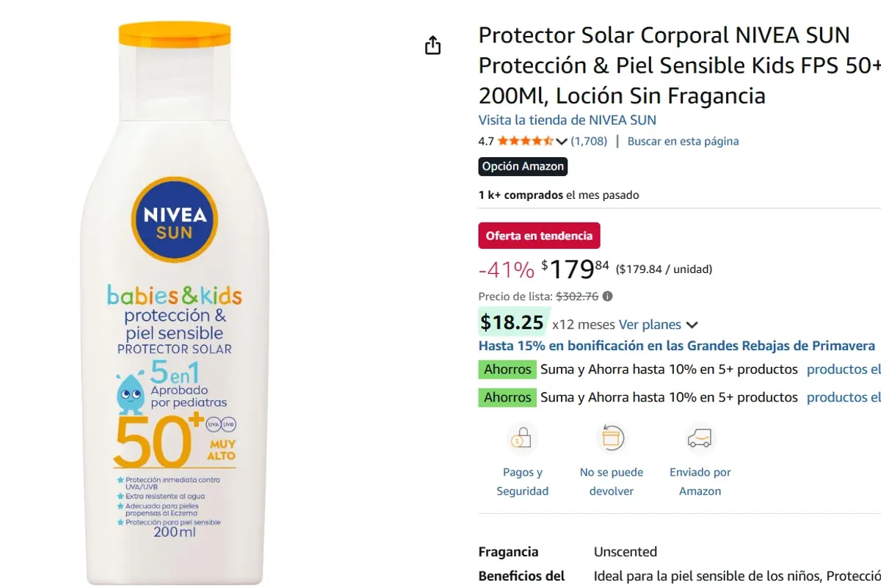The height and width of the screenshot is (588, 881).
Task: Select the Enviado por Amazon truck icon
Action: (x=700, y=438)
